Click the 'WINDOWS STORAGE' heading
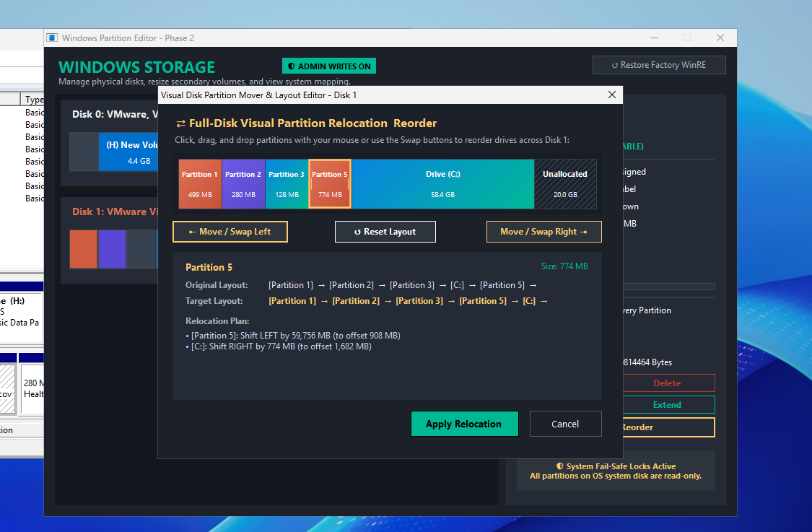 [136, 67]
